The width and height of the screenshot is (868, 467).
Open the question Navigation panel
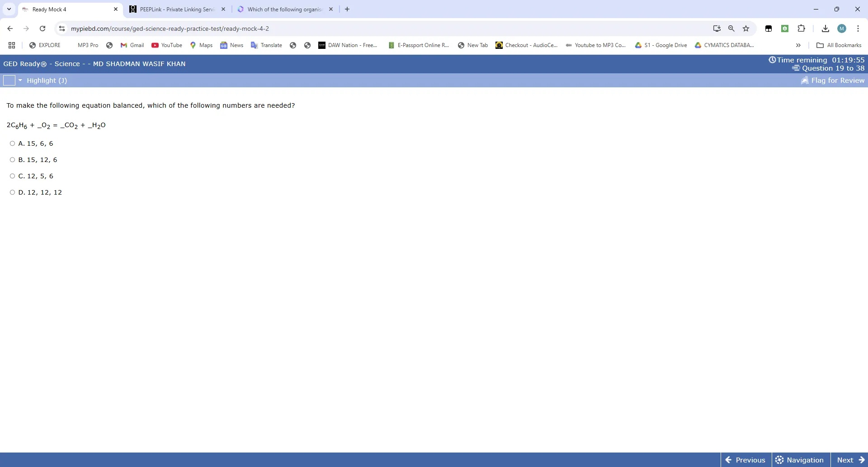[x=801, y=460]
